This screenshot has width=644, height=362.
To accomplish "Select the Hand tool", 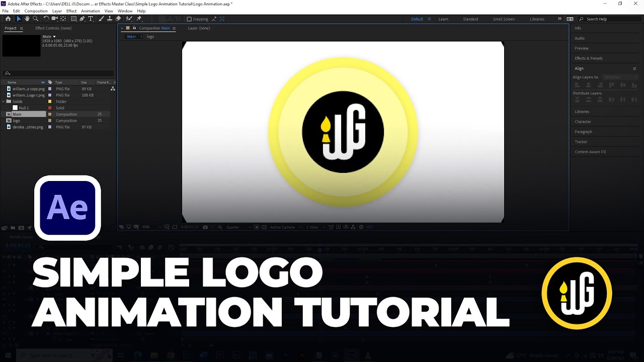I will (27, 19).
